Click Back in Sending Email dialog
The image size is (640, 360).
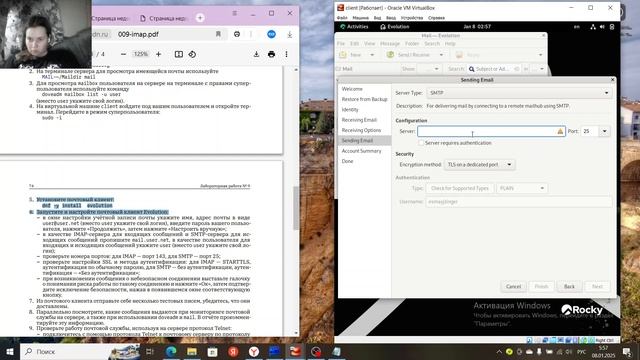569,287
